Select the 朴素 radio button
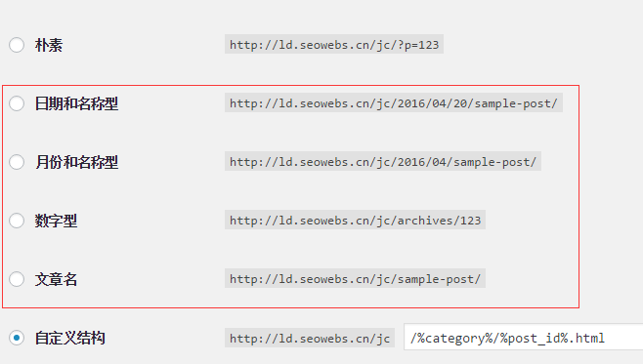Screen dimensions: 643x364 17,45
